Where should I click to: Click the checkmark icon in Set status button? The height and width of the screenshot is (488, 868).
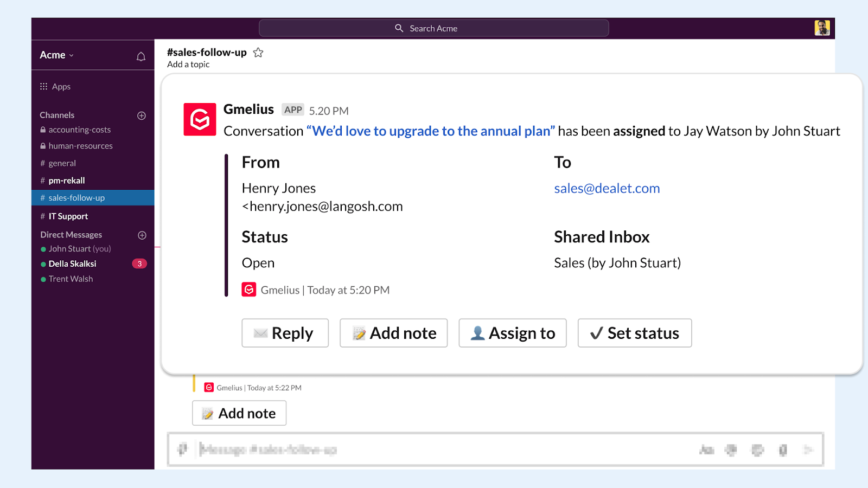point(596,333)
